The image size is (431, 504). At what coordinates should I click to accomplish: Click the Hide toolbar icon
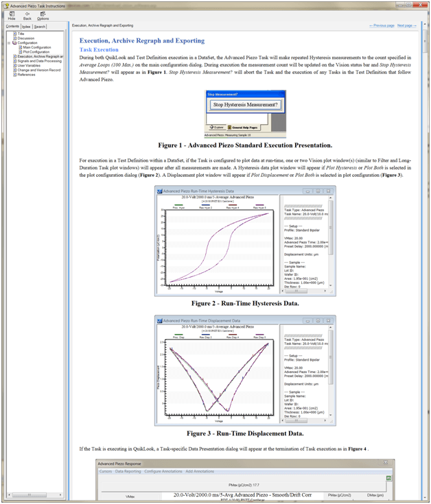pos(12,16)
